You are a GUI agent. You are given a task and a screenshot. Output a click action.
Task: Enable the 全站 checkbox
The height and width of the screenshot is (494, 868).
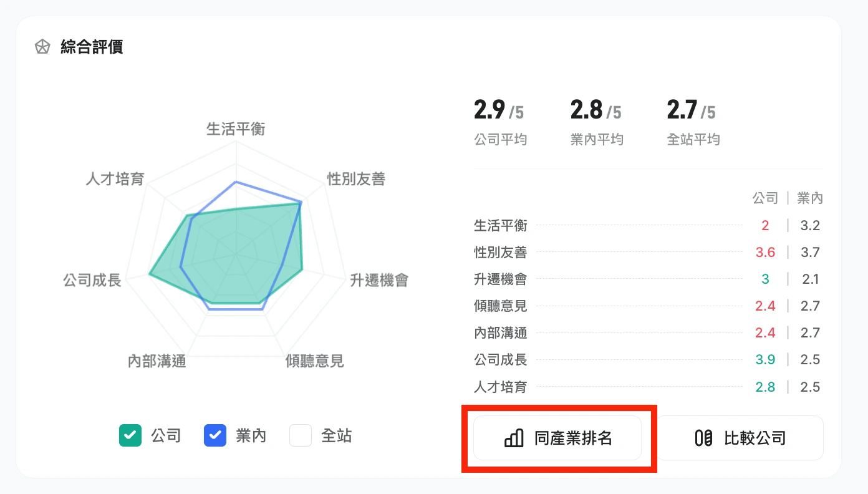(301, 435)
